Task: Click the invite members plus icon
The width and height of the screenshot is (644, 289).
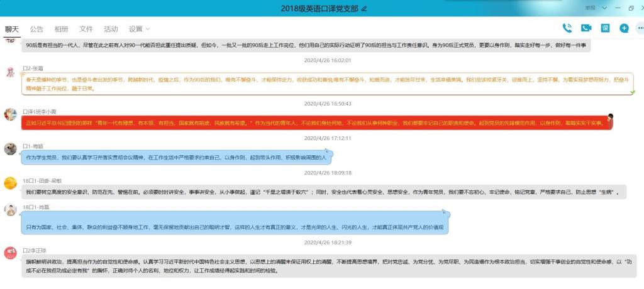Action: pos(624,28)
